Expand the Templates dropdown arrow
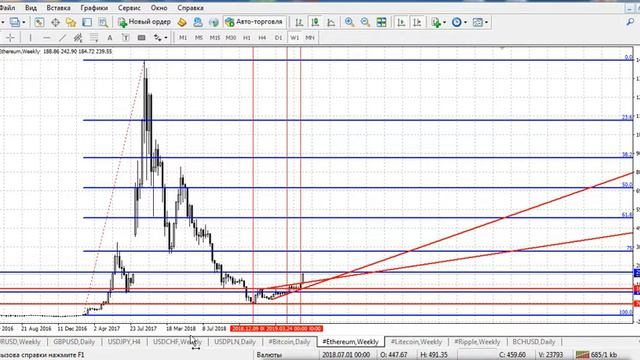 point(486,22)
